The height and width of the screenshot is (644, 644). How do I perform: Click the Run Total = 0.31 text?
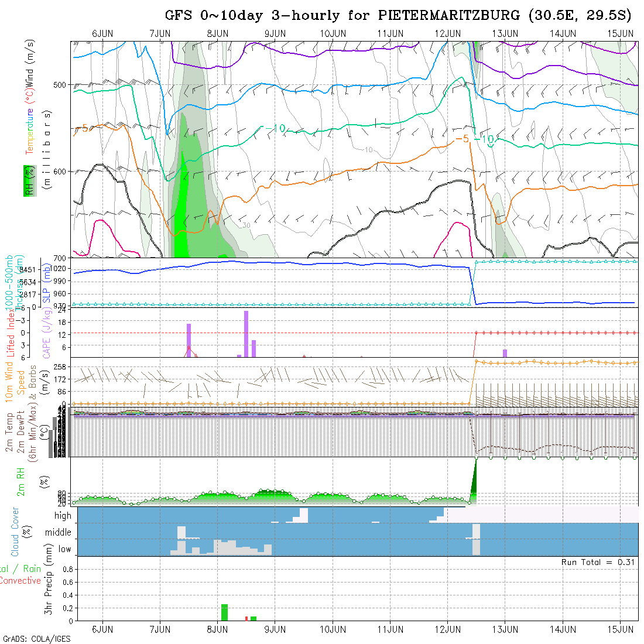[598, 562]
